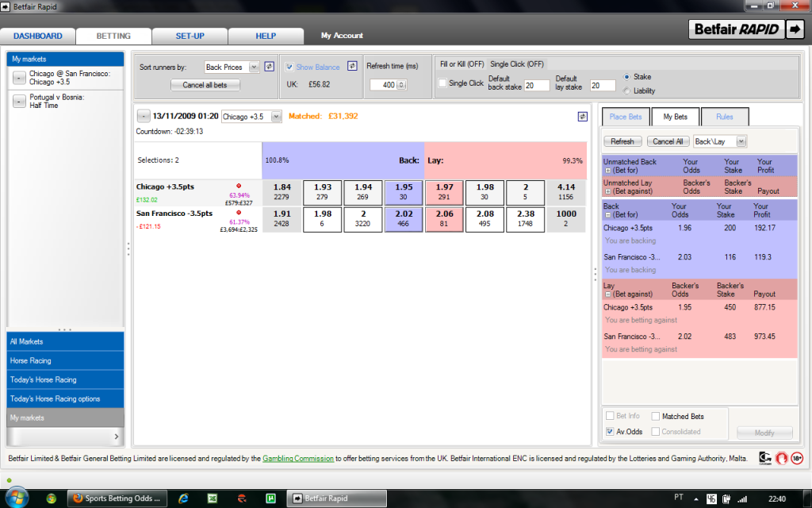Click the Default lay stake field

(603, 86)
